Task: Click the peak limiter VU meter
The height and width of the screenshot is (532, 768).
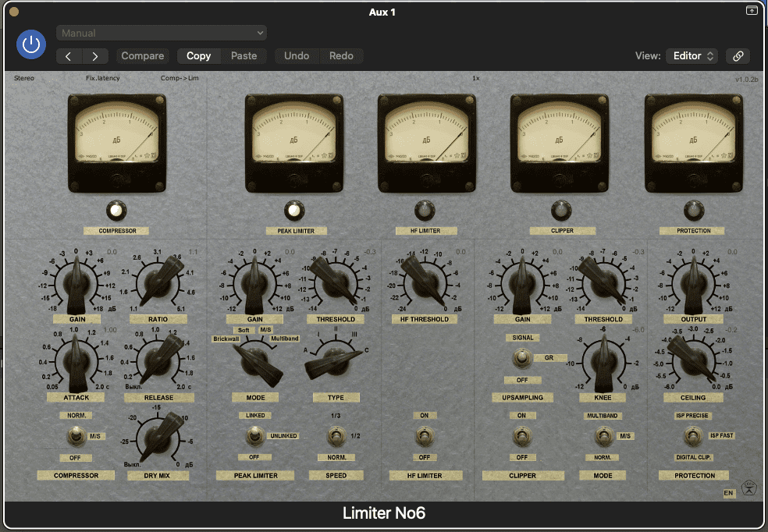Action: tap(294, 143)
